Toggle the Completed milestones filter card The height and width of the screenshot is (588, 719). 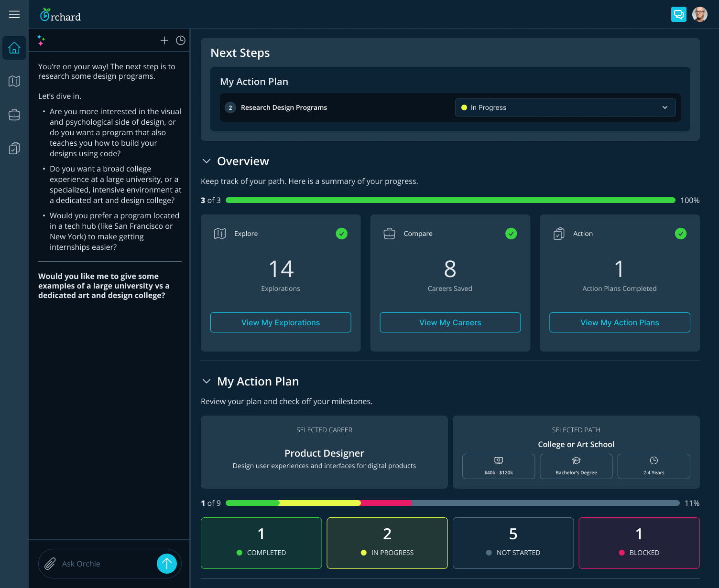pyautogui.click(x=261, y=543)
